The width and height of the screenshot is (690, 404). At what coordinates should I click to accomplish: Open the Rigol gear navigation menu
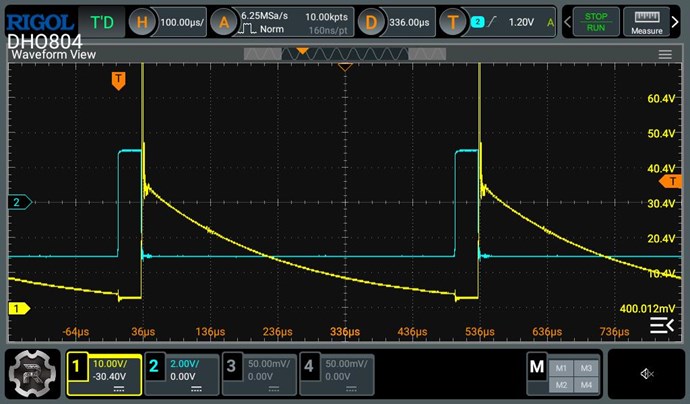(33, 374)
